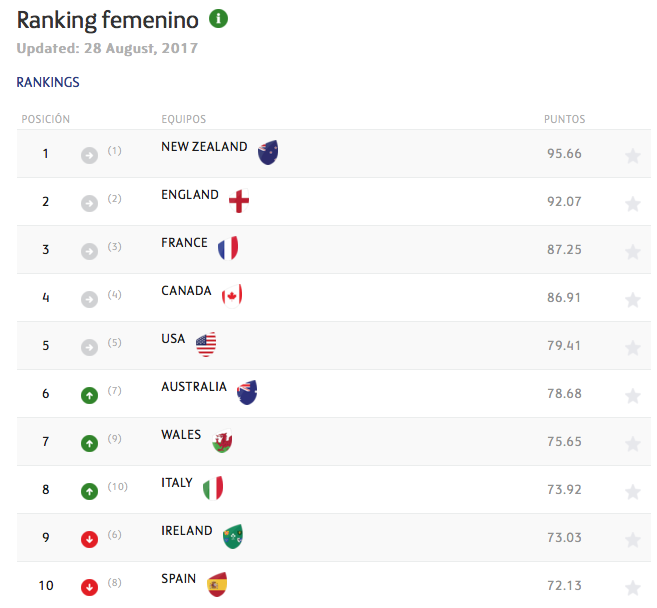
Task: Click the red down arrow for Spain
Action: 89,587
